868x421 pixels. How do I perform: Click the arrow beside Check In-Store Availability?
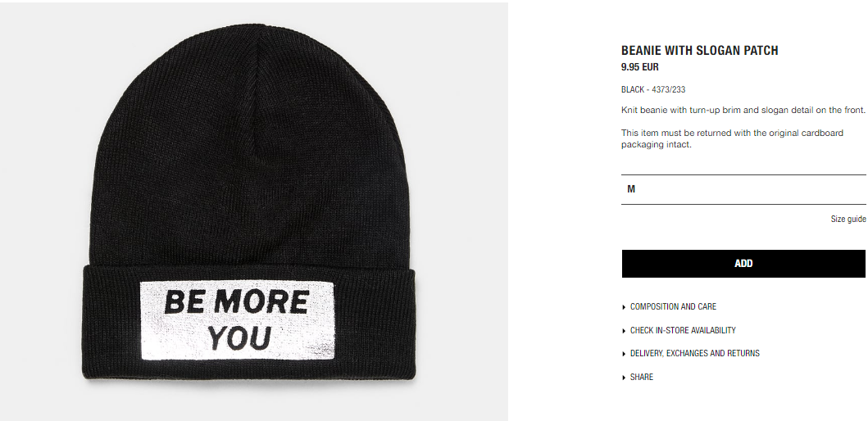(625, 331)
